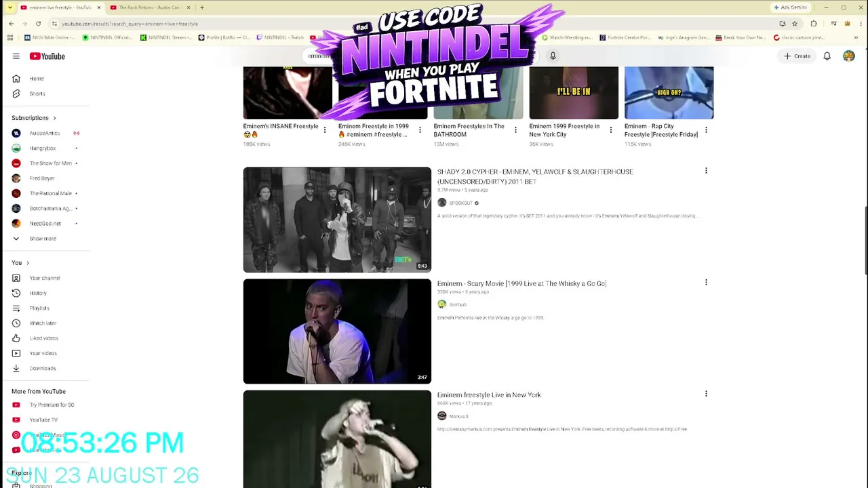Open the NINTINDEL Stream bookmark
Viewport: 868px width, 488px height.
[x=166, y=38]
